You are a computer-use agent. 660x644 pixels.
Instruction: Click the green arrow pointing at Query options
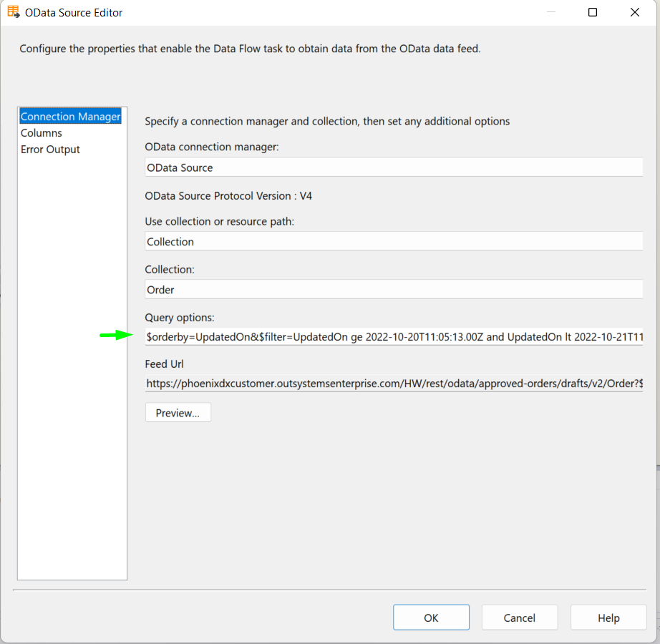pyautogui.click(x=116, y=336)
